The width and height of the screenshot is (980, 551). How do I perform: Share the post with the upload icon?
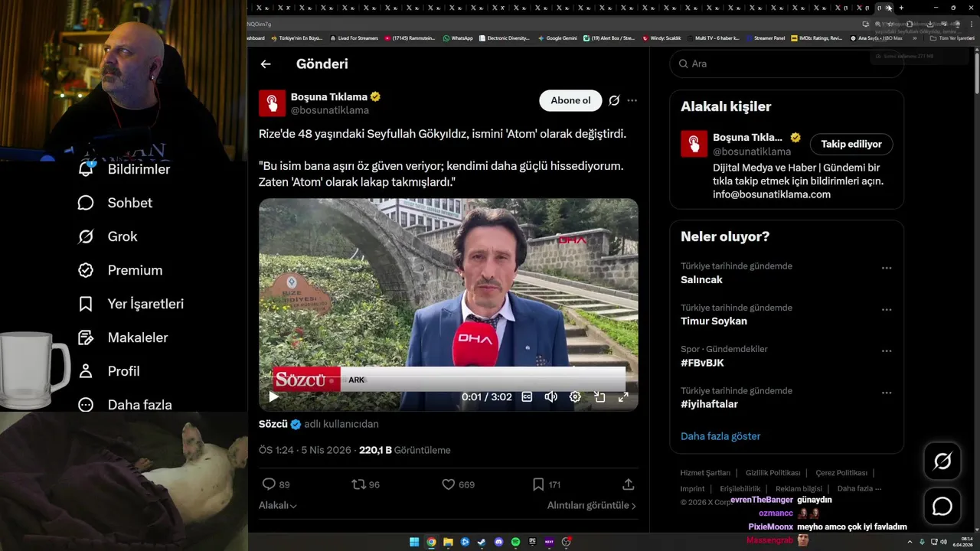pyautogui.click(x=629, y=484)
